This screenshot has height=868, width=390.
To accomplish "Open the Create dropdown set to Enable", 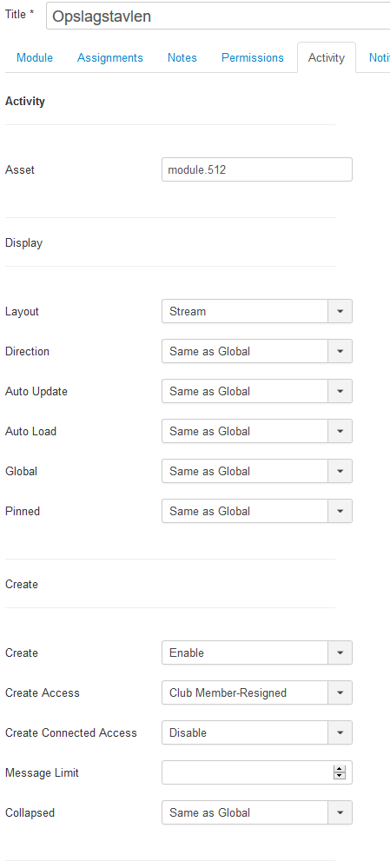I will pos(257,653).
